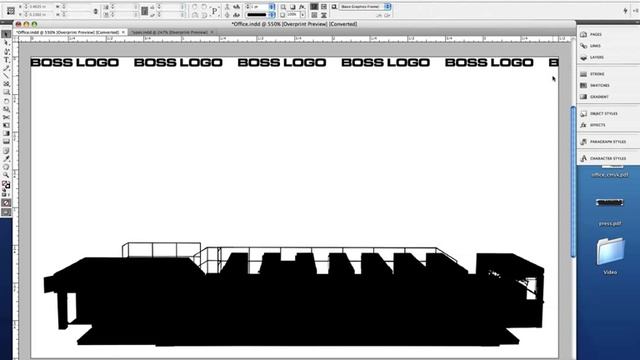Click the vertical scrollbar of the document

point(573,182)
